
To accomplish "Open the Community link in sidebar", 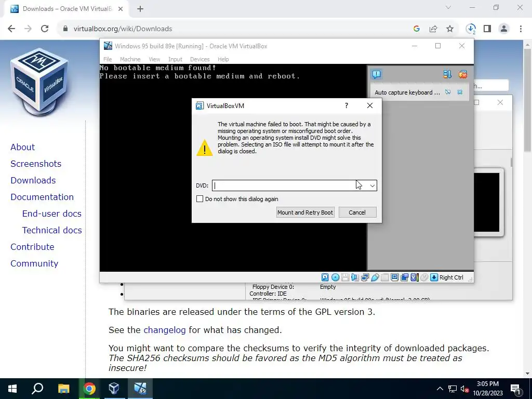I will tap(34, 263).
